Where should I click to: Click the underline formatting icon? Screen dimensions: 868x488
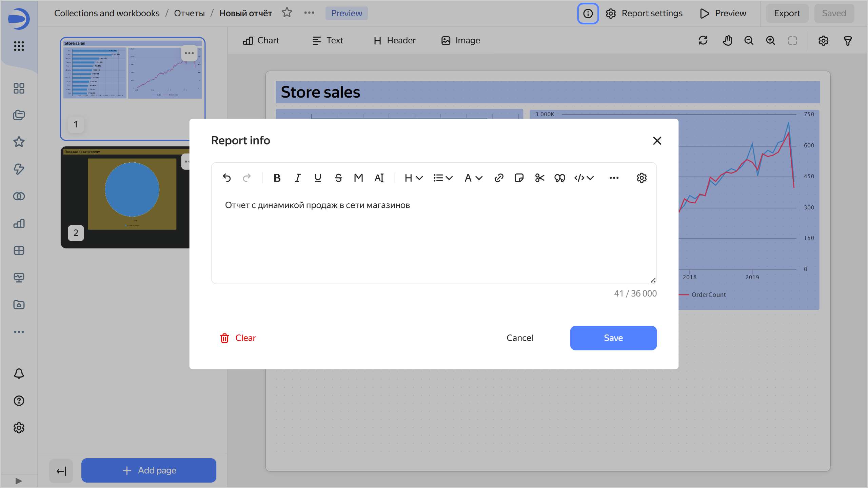pos(318,178)
